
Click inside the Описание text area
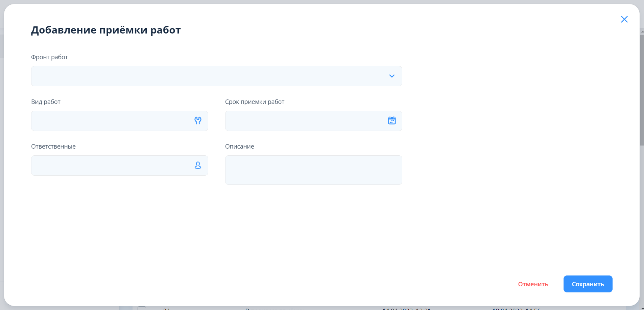click(313, 170)
